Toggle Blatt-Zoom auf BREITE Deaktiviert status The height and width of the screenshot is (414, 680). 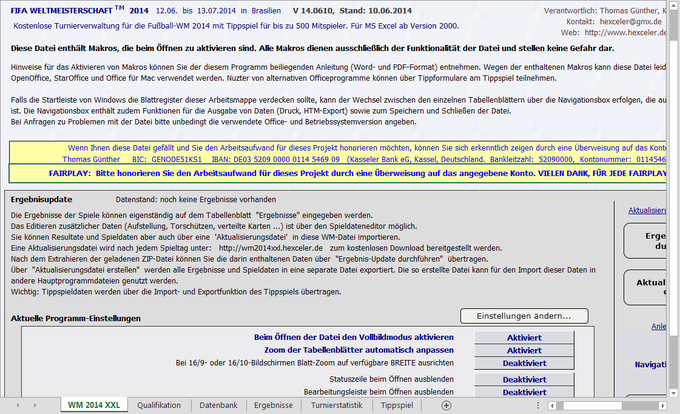click(524, 363)
